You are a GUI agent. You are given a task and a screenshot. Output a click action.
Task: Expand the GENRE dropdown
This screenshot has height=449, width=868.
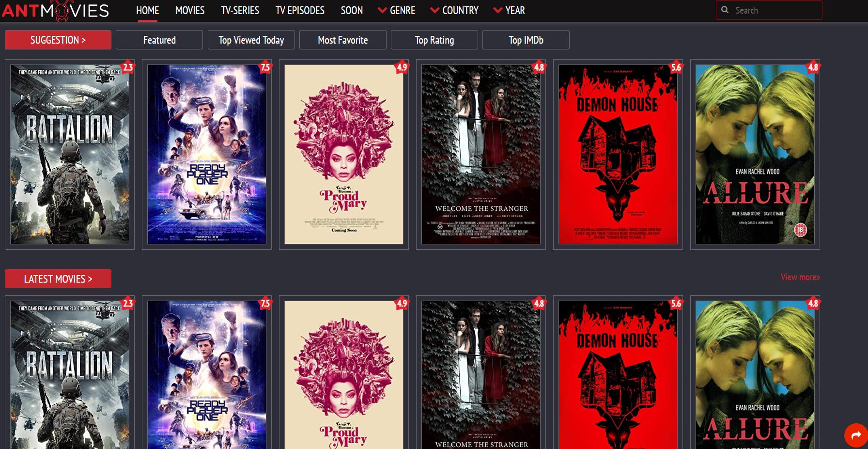click(x=402, y=10)
